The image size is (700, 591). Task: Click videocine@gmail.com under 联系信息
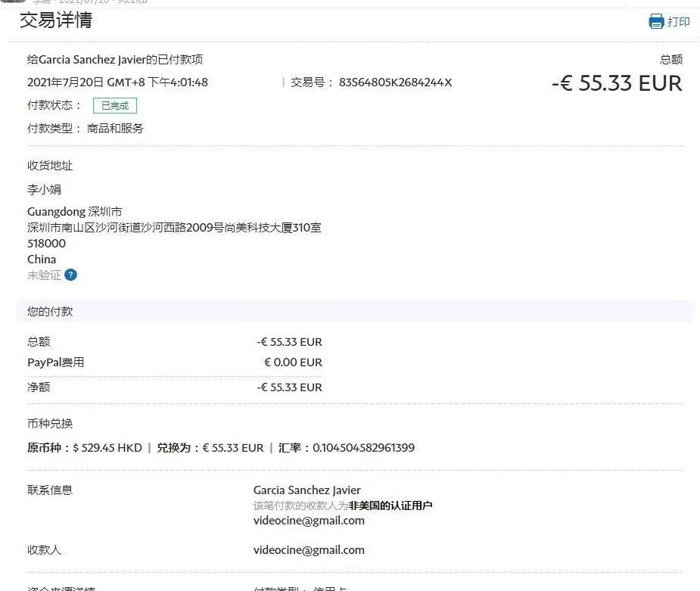click(309, 521)
